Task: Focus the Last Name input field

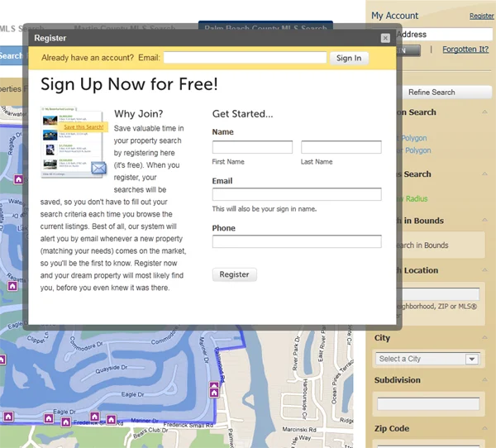Action: coord(341,147)
